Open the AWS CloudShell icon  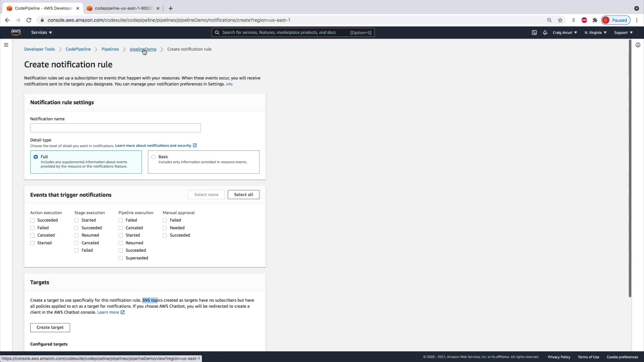coord(534,32)
